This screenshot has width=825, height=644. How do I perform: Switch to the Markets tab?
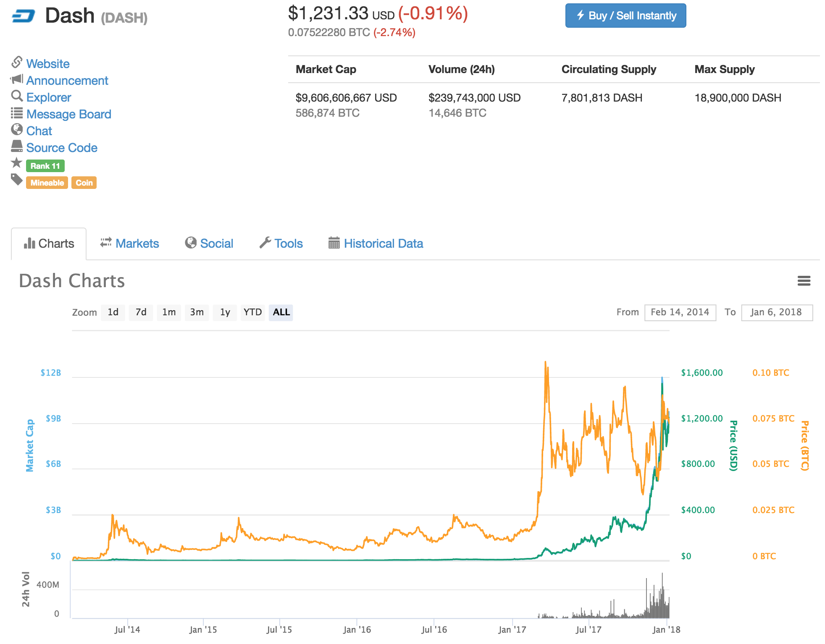tap(129, 243)
